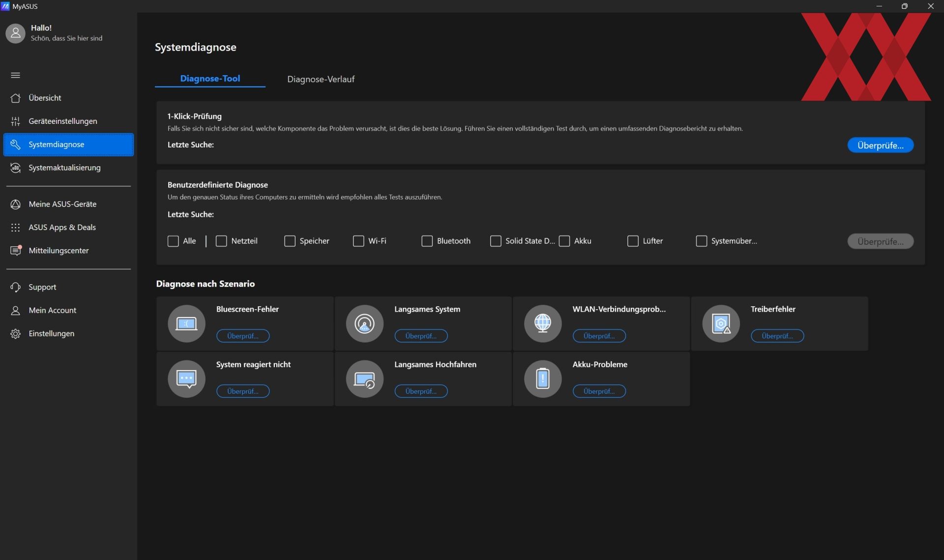
Task: Click Überprüfe in Benutzerdefinierte Diagnose
Action: (880, 241)
